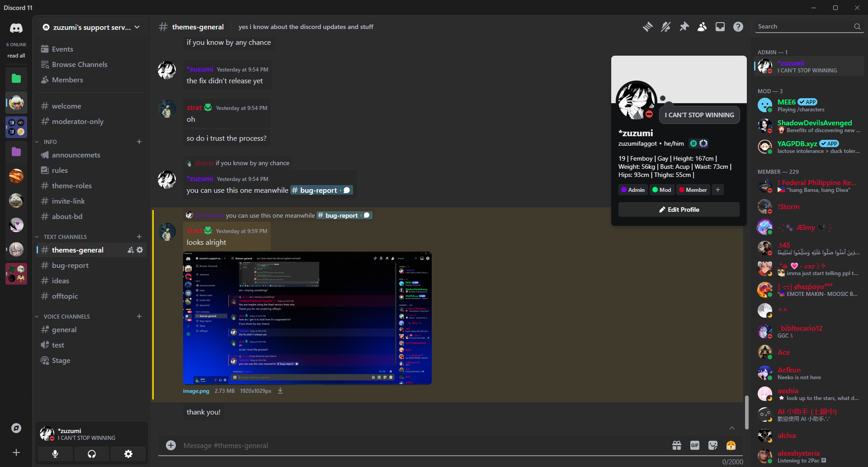Toggle the member list visibility
868x467 pixels.
coord(702,27)
